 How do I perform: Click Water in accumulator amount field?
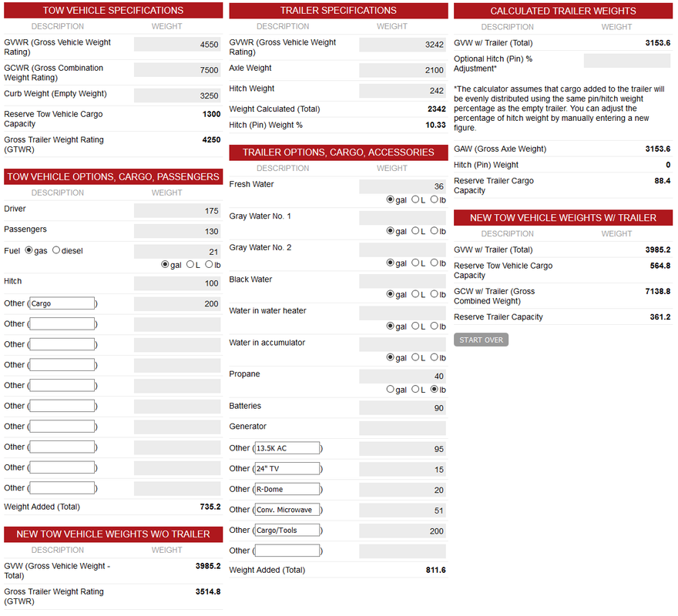(x=402, y=346)
